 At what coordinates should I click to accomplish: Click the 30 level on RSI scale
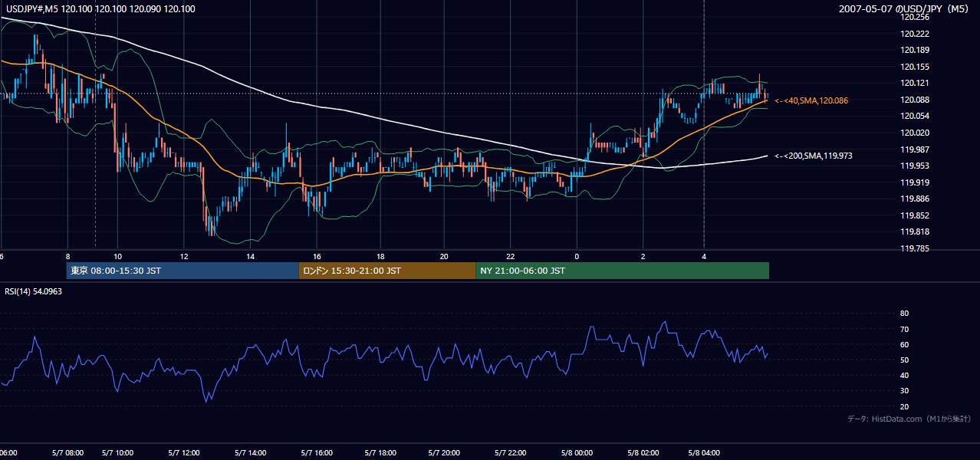(904, 391)
